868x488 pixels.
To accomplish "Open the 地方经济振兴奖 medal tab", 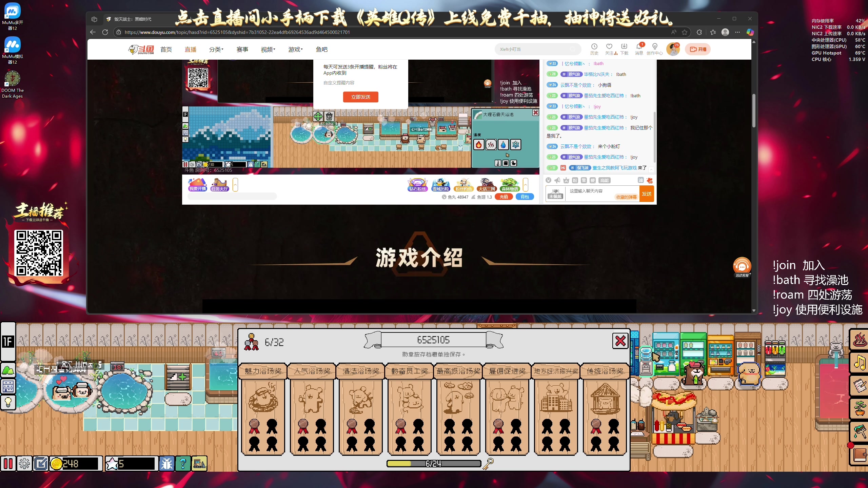I will [556, 371].
